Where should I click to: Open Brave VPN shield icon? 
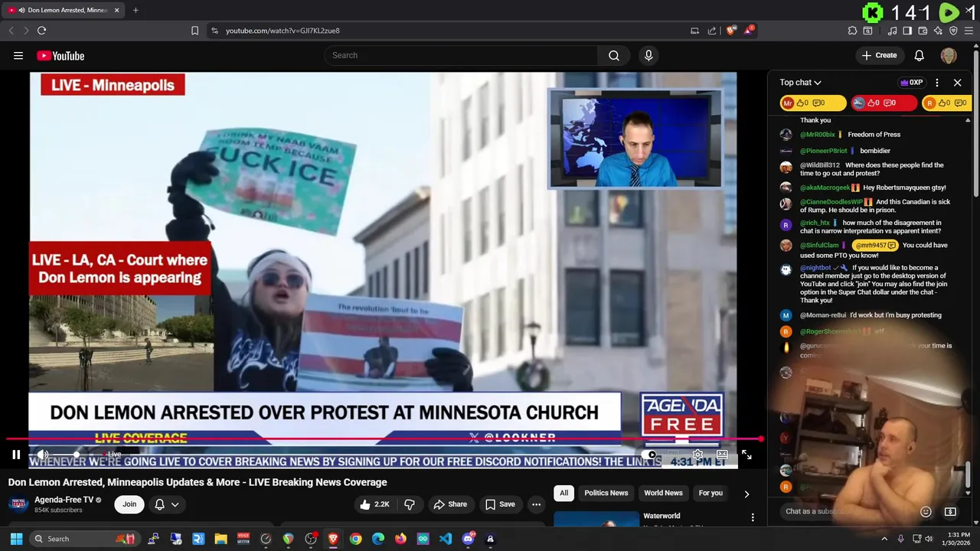(953, 31)
